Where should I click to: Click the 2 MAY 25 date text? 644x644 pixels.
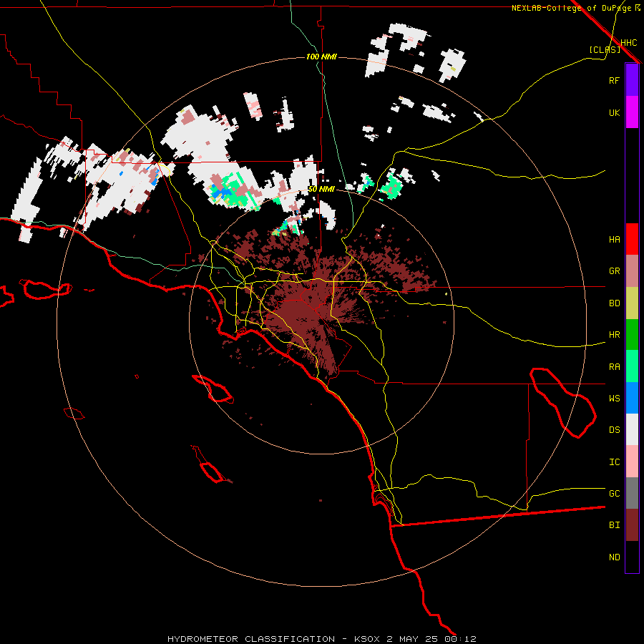click(413, 639)
